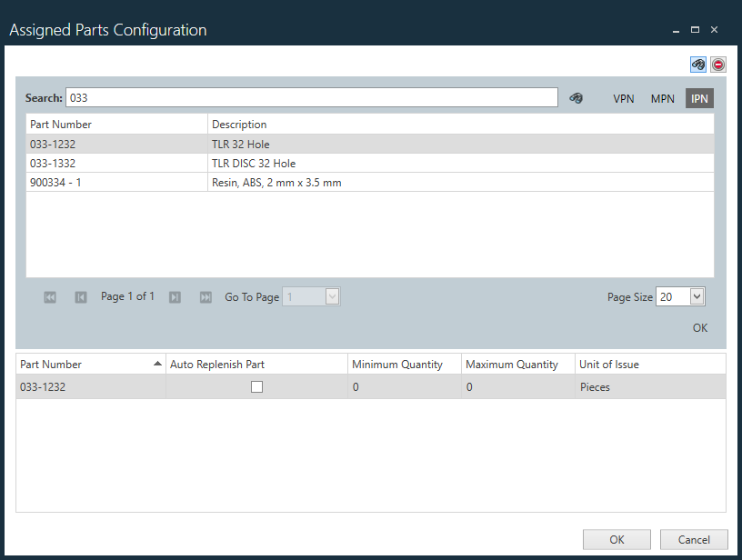The height and width of the screenshot is (560, 742).
Task: Dismiss the dialog via Cancel
Action: [694, 539]
